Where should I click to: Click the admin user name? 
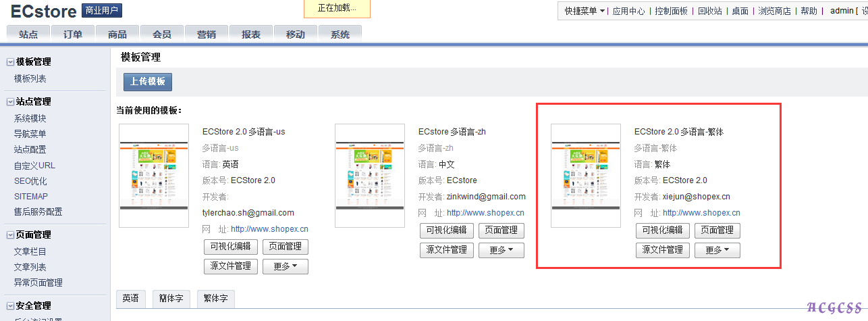(842, 11)
